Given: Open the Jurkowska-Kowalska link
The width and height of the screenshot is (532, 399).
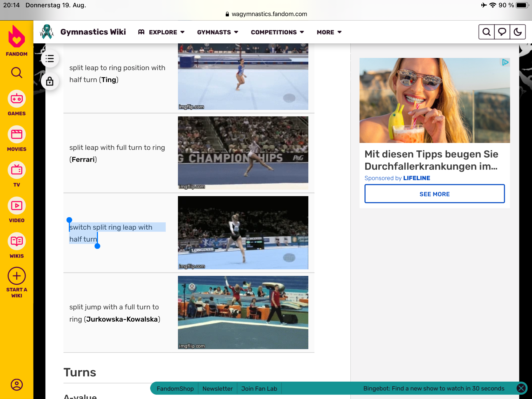Looking at the screenshot, I should point(122,319).
